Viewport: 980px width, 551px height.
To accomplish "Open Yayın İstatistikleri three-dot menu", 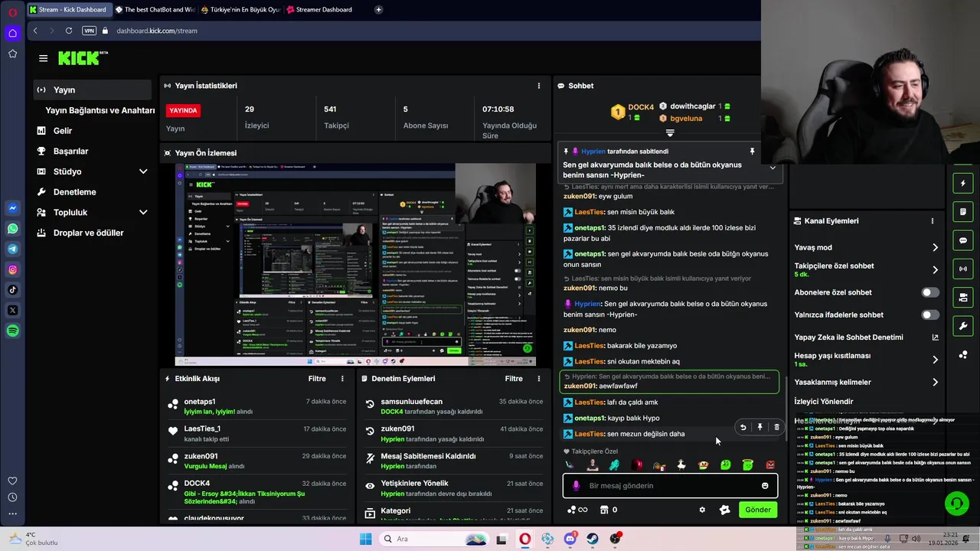I will coord(539,86).
